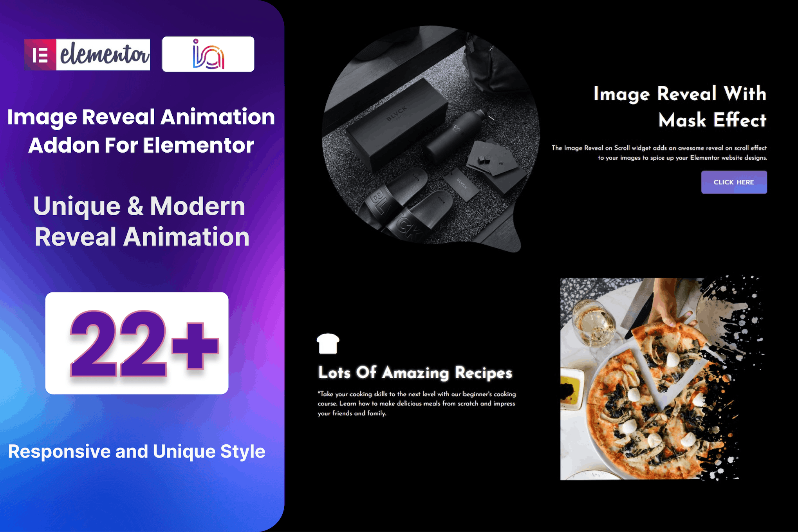The image size is (798, 532).
Task: Expand the 'Lots Of Amazing Recipes' section
Action: pyautogui.click(x=416, y=373)
